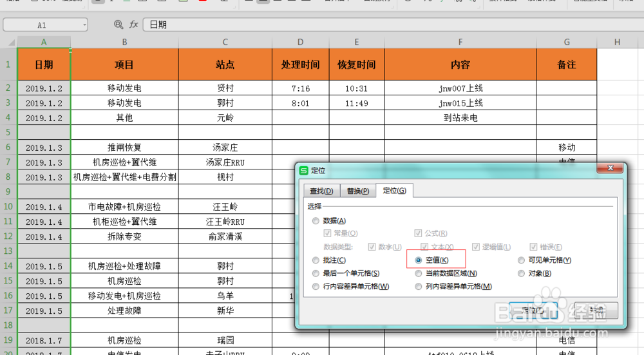This screenshot has height=355, width=644.
Task: Click the cell containing 汤家庄RRU
Action: [225, 162]
